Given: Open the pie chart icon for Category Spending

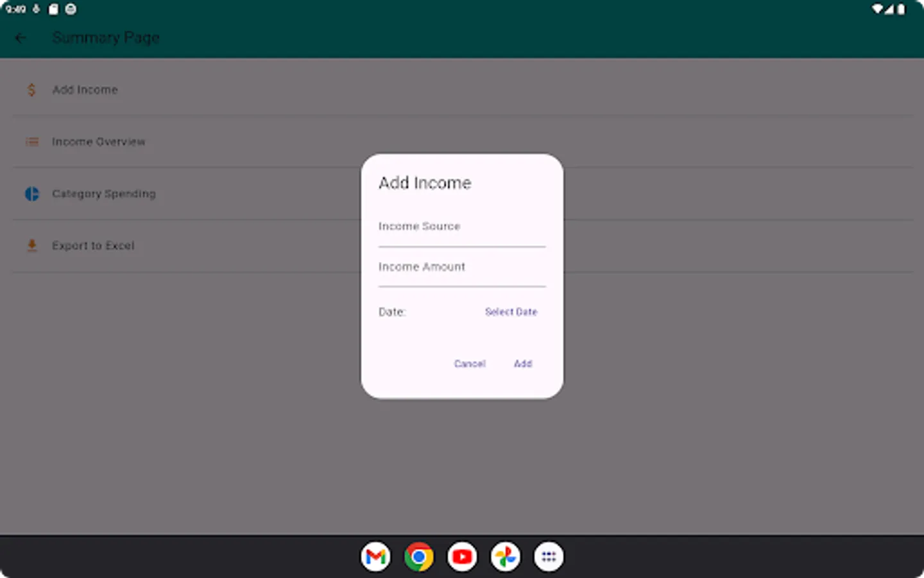Looking at the screenshot, I should [31, 194].
